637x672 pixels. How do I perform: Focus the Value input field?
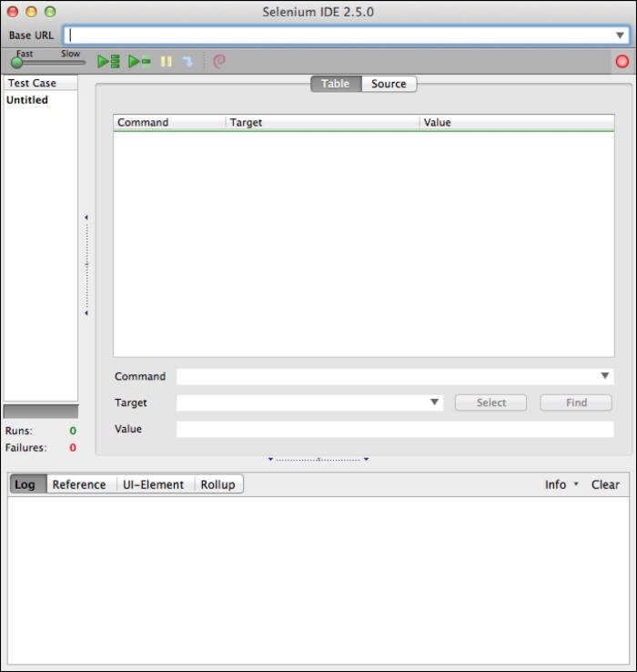[395, 429]
